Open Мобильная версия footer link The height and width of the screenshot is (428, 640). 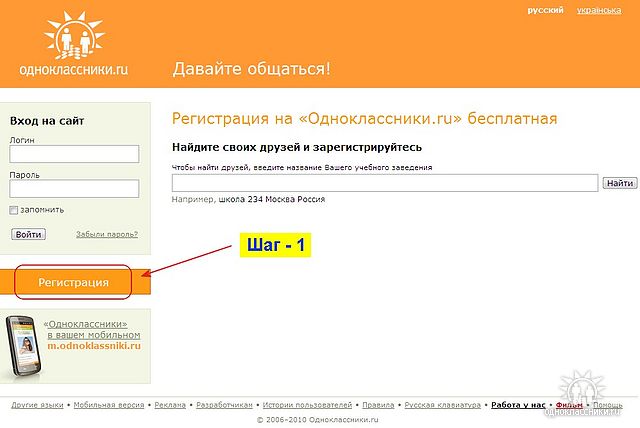tap(109, 405)
